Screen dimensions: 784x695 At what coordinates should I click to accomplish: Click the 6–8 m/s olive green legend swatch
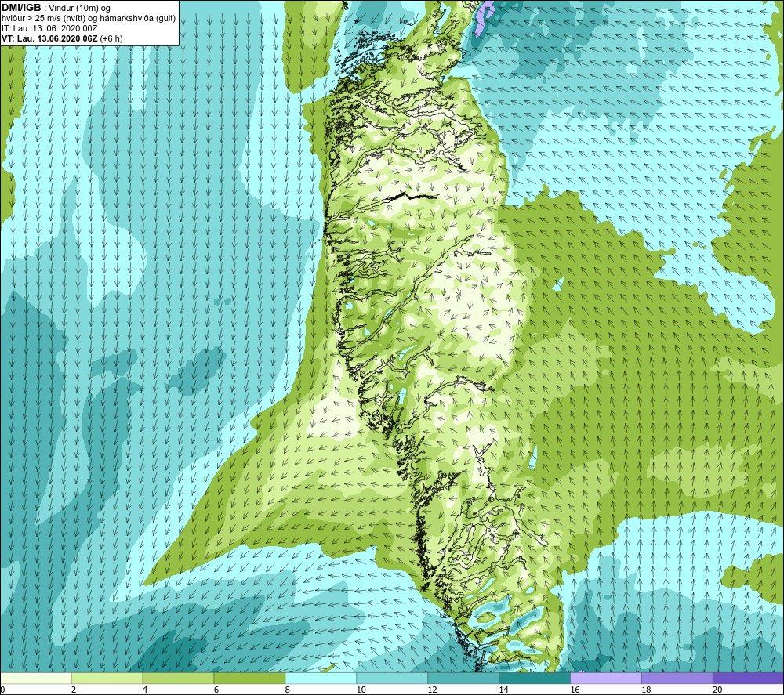249,678
